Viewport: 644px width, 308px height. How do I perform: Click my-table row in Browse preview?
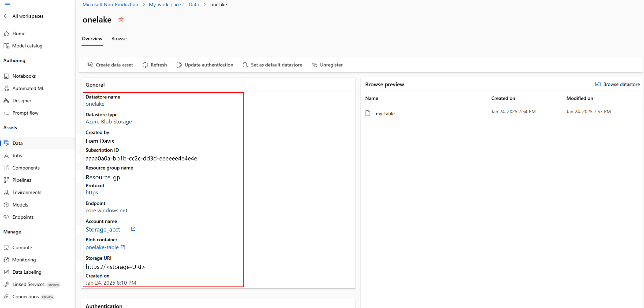[x=385, y=114]
